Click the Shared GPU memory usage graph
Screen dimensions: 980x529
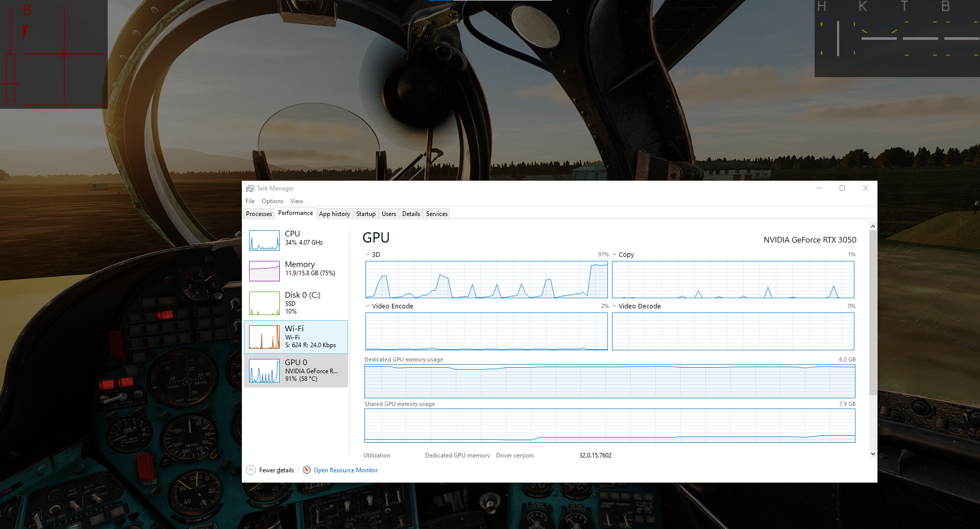point(610,425)
